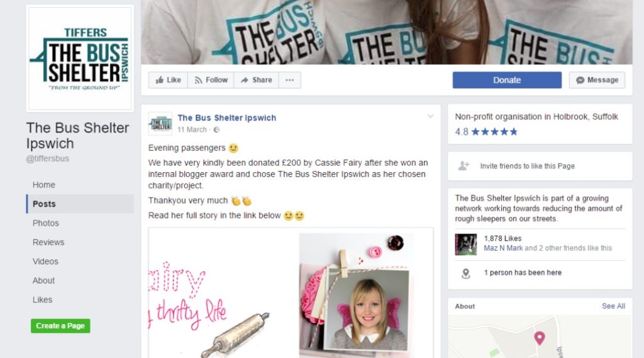Click the green Create a Page button

60,325
